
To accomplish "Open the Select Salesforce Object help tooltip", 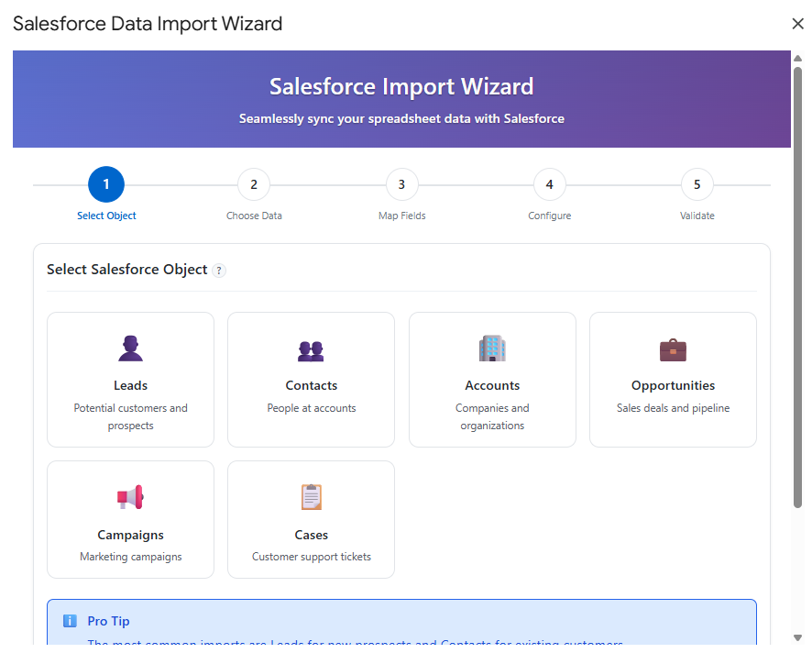I will (x=218, y=271).
